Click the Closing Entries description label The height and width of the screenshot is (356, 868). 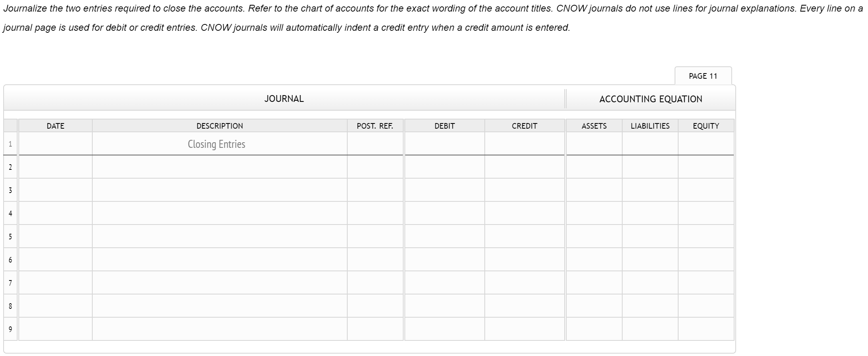216,144
